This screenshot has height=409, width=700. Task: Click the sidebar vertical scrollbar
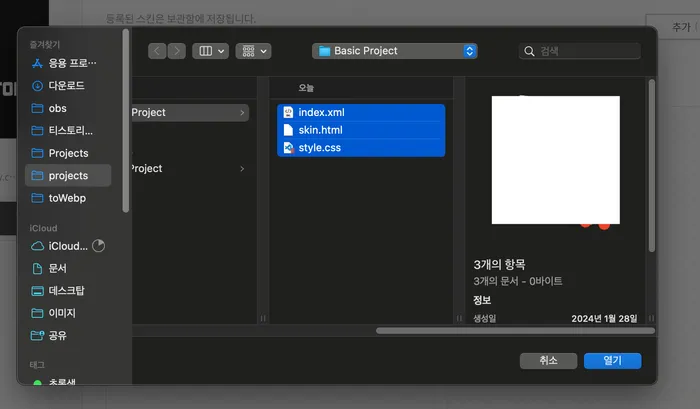tap(125, 121)
